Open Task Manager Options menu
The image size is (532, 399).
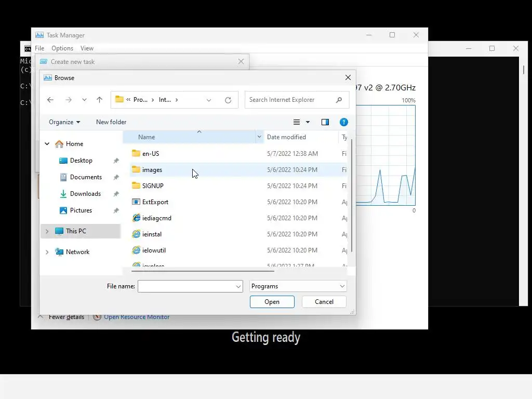[62, 48]
